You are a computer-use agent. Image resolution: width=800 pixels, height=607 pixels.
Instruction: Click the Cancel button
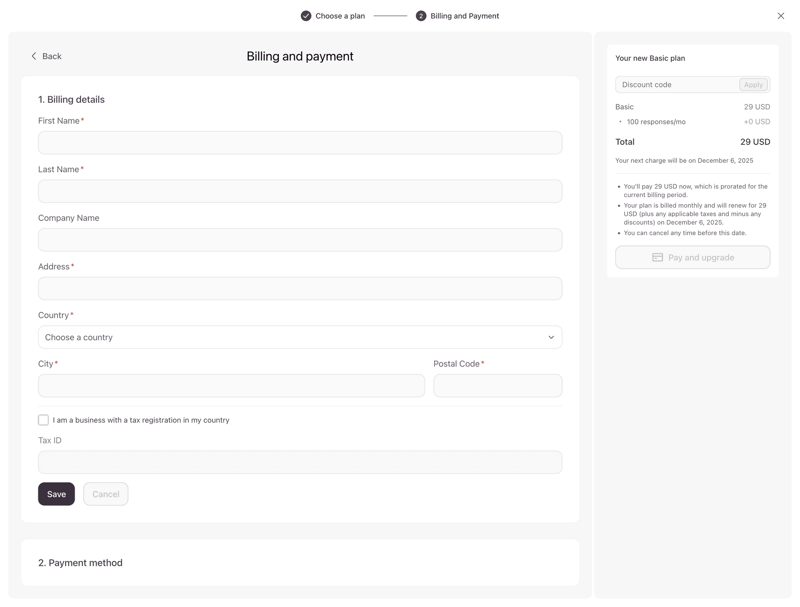tap(105, 493)
